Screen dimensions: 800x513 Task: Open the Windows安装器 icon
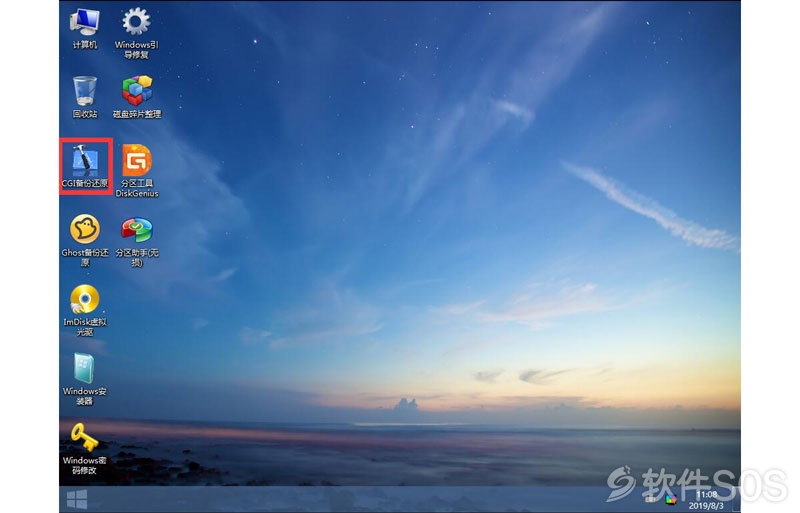[x=85, y=379]
